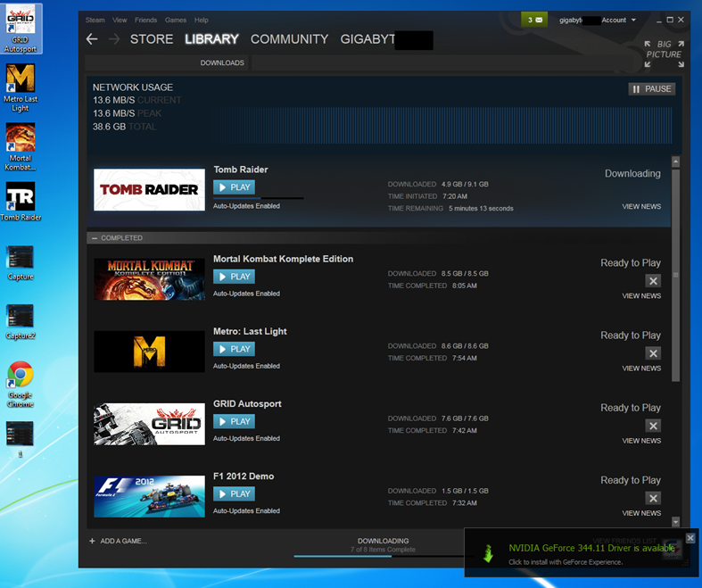Screen dimensions: 702x588
Task: Go to the STORE section
Action: click(152, 39)
